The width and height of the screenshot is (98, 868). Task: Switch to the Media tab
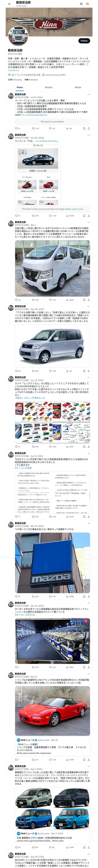click(78, 87)
